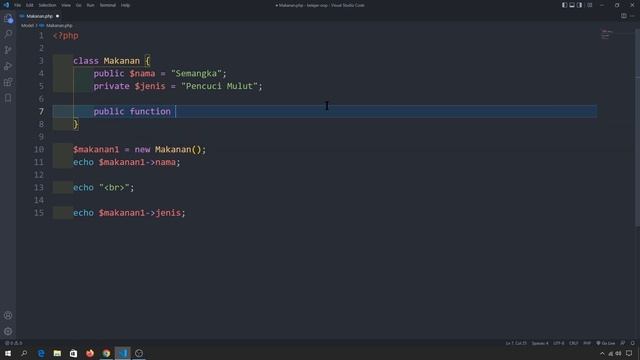The image size is (640, 360).
Task: Show hidden system tray icons chevron
Action: (602, 353)
